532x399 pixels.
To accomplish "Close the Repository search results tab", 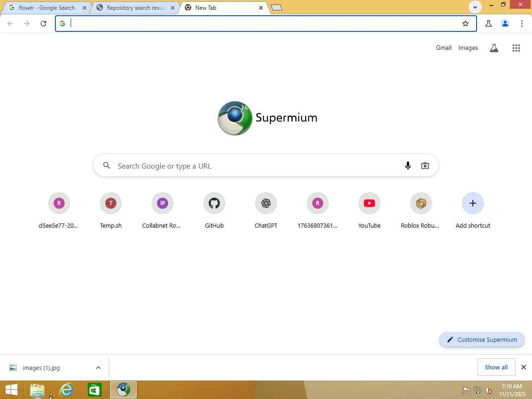I will tap(173, 7).
